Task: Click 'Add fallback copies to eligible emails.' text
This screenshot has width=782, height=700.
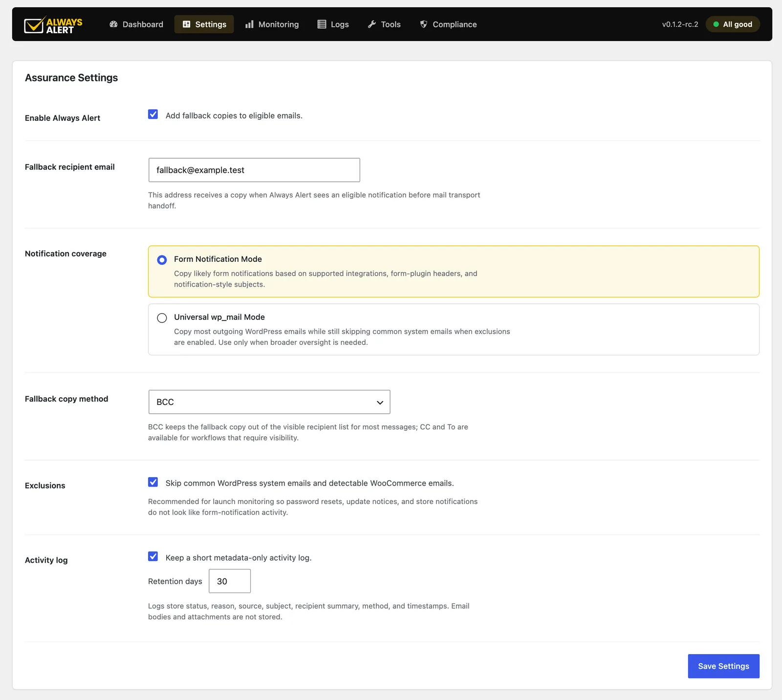Action: [x=234, y=116]
